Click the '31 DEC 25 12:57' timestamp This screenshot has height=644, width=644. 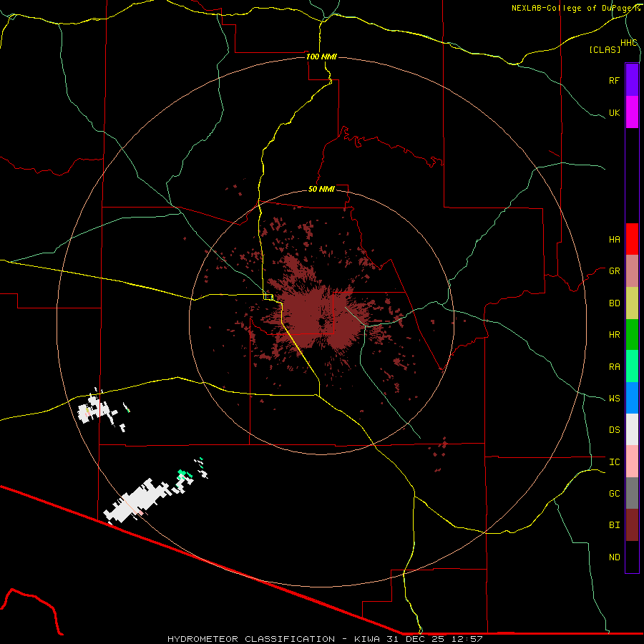tap(434, 639)
